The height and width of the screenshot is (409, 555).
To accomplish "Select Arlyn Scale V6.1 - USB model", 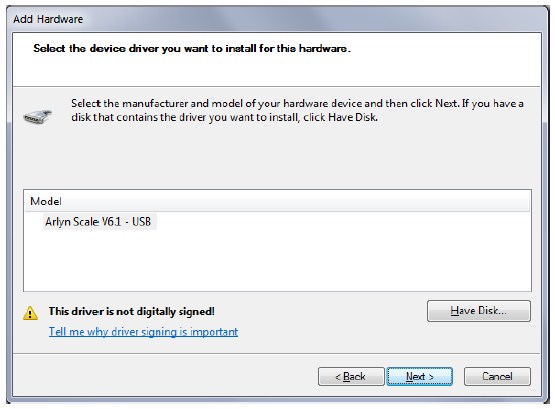I will pyautogui.click(x=98, y=221).
